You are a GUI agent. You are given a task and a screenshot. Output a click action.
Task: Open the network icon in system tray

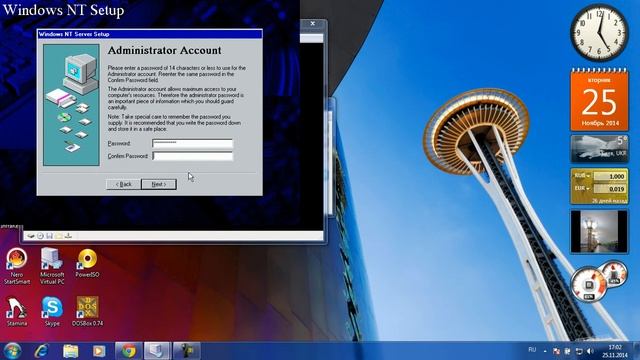pos(579,351)
